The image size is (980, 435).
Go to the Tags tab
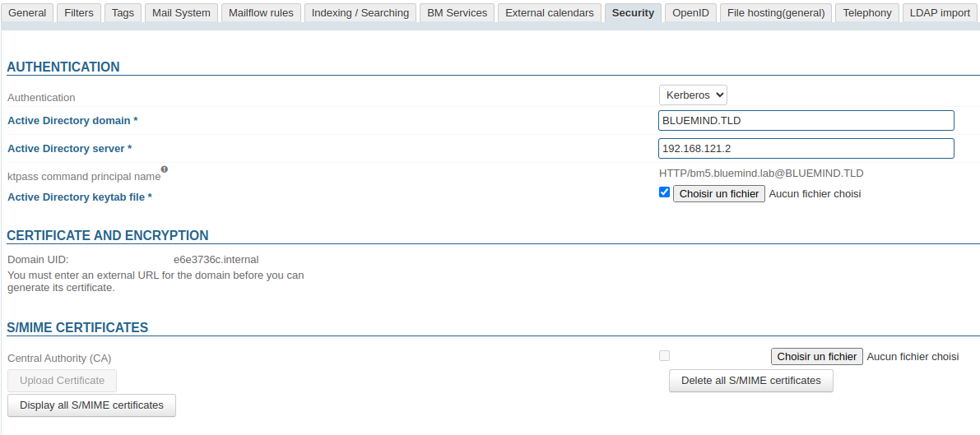tap(123, 13)
